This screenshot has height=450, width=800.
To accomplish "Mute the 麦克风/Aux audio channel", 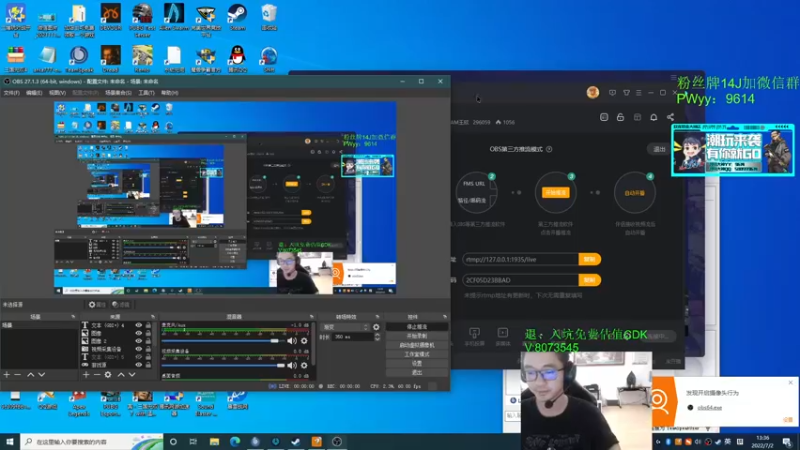I will (x=292, y=340).
